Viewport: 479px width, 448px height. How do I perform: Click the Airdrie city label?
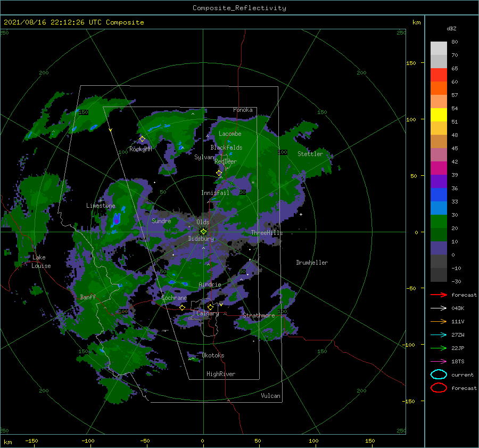[x=210, y=284]
